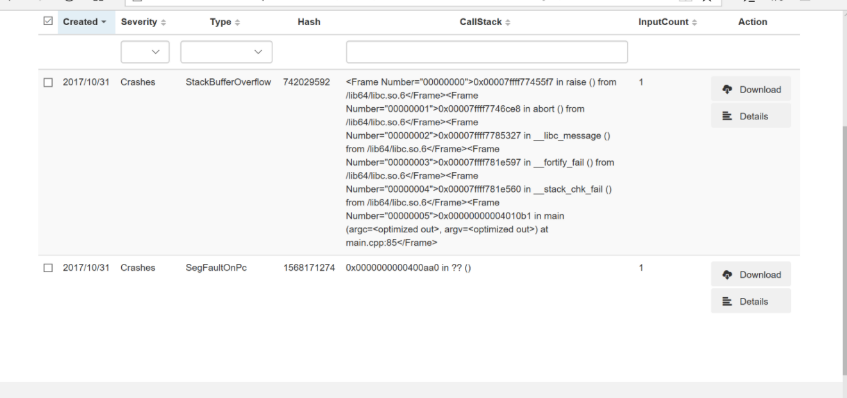Click the cloud download icon for SegFaultOnPc row
The image size is (847, 398).
click(727, 275)
